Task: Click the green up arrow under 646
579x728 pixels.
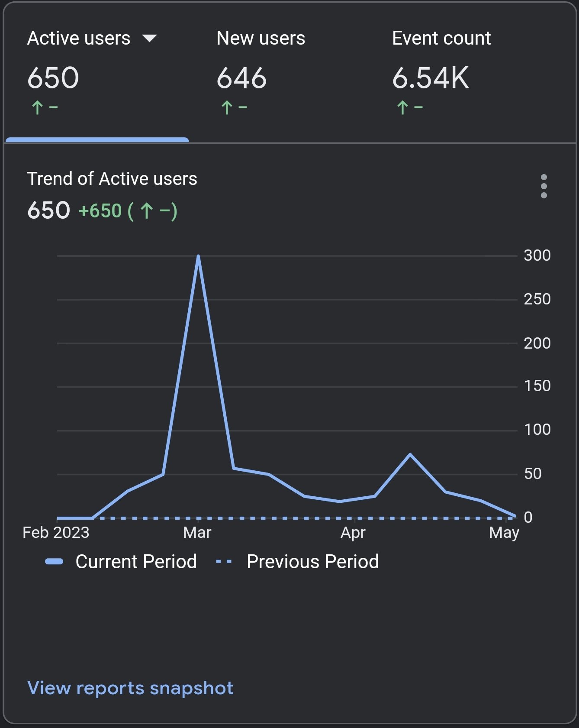Action: tap(227, 107)
